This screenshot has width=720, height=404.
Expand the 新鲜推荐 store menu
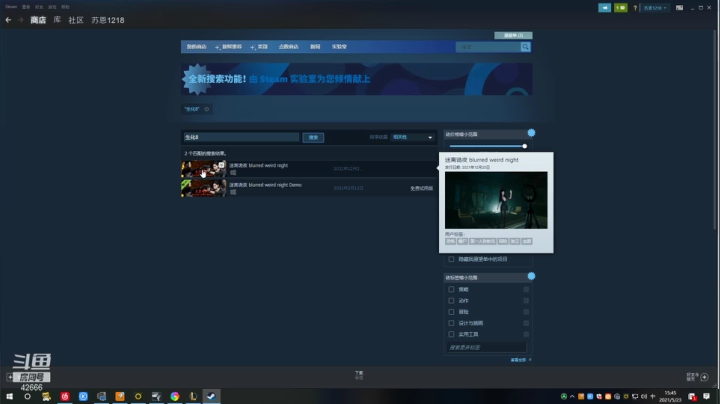click(229, 47)
